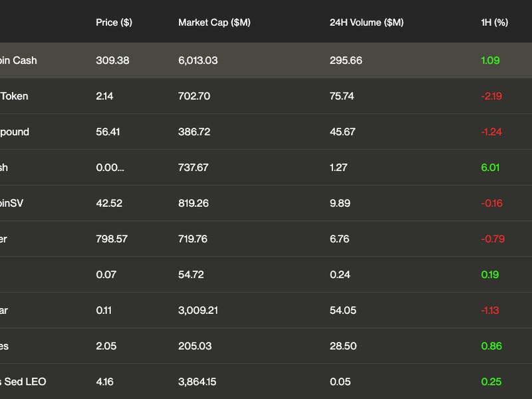Select the Bitcoin Cash row name
Screen dimensions: 532x399
coord(19,61)
